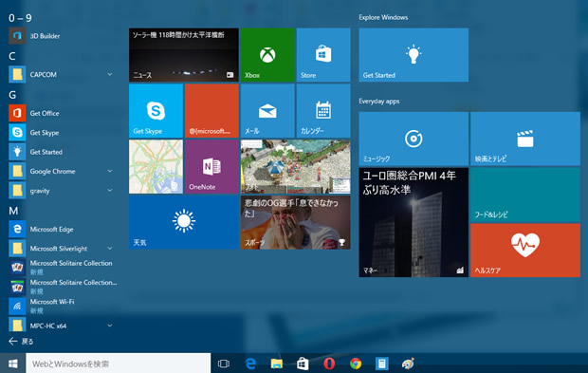Expand the Google Chrome folder chevron
The width and height of the screenshot is (588, 373).
[109, 171]
